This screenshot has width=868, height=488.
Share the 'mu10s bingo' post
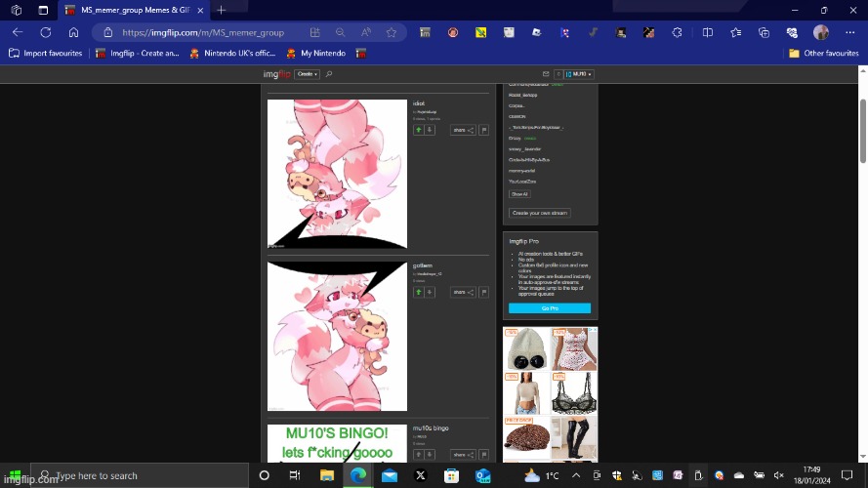tap(463, 454)
